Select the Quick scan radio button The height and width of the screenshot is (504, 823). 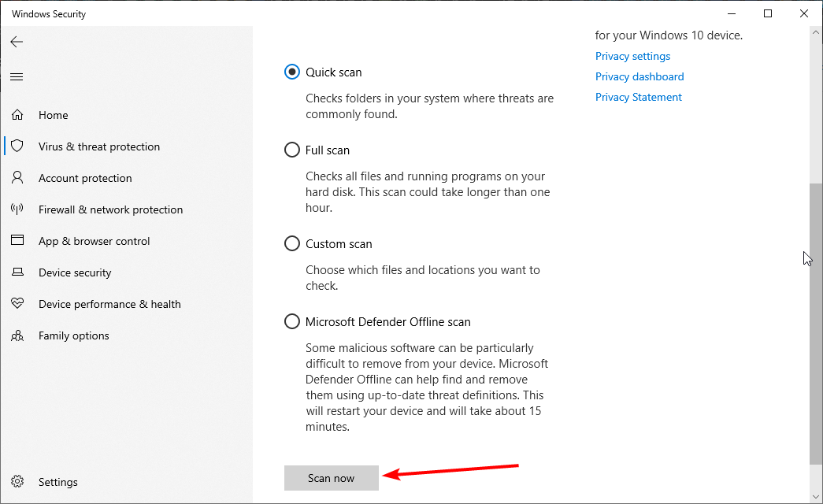tap(292, 72)
